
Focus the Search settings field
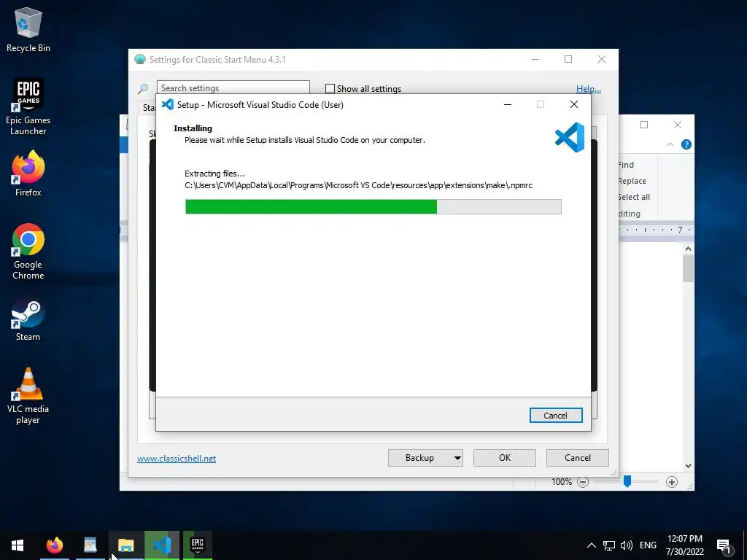pyautogui.click(x=233, y=87)
